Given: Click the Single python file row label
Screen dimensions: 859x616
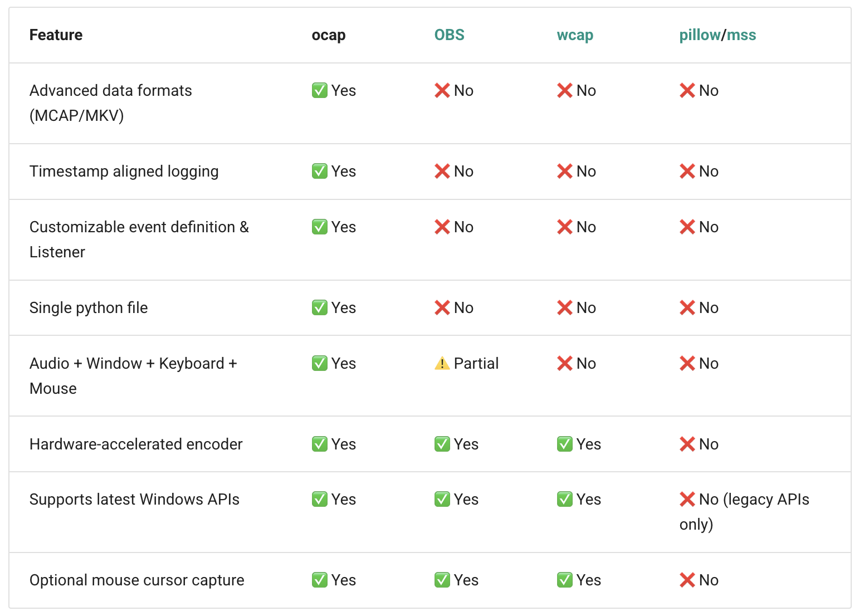Looking at the screenshot, I should (x=89, y=308).
